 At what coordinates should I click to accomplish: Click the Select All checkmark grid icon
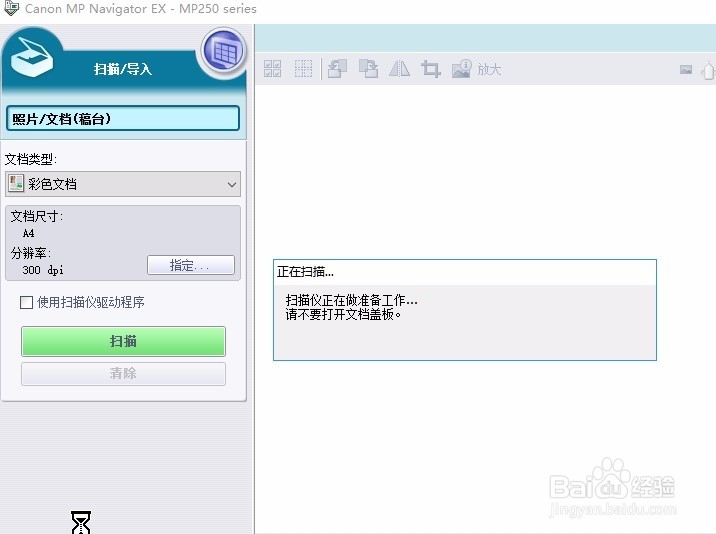click(x=273, y=69)
